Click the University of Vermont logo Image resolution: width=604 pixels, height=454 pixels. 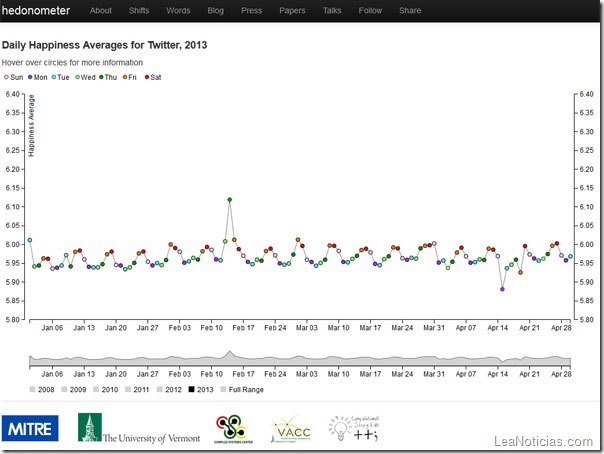(x=139, y=428)
